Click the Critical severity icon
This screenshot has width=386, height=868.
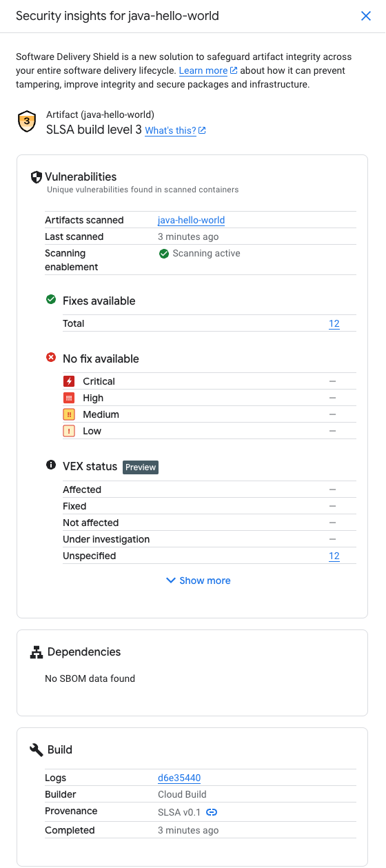pyautogui.click(x=69, y=381)
